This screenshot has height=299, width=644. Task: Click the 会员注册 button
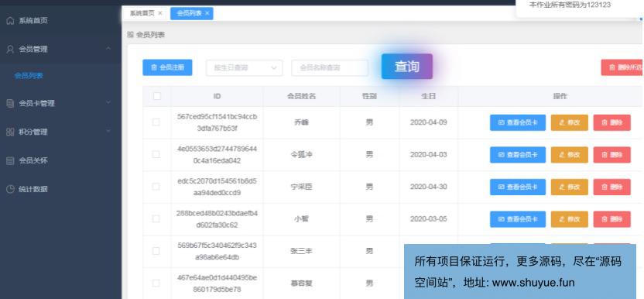(x=167, y=67)
